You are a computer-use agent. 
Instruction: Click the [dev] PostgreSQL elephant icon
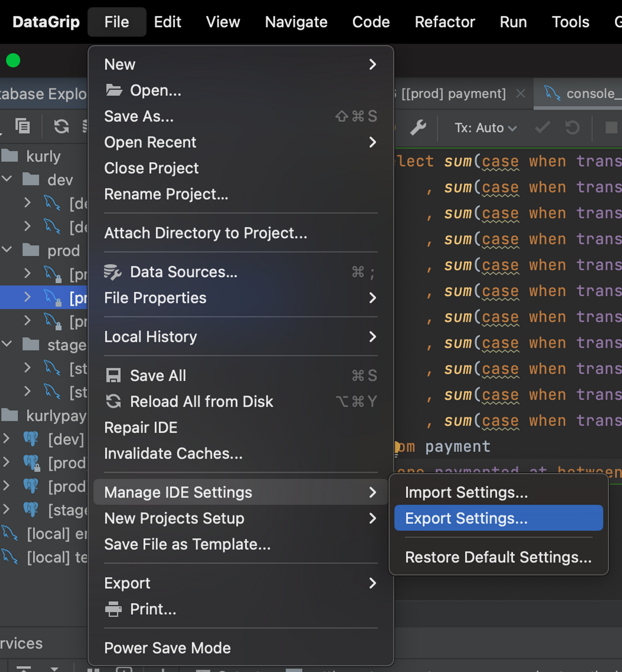(31, 438)
